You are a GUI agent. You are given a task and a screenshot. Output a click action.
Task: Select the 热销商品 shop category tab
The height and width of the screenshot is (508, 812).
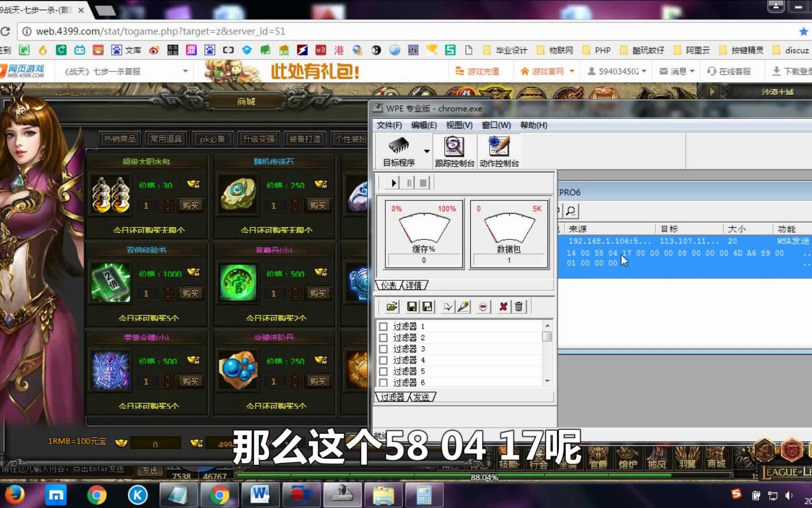pos(120,139)
